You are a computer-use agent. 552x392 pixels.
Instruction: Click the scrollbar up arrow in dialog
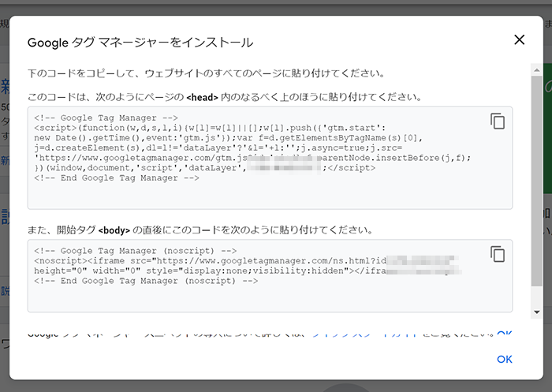[x=536, y=70]
